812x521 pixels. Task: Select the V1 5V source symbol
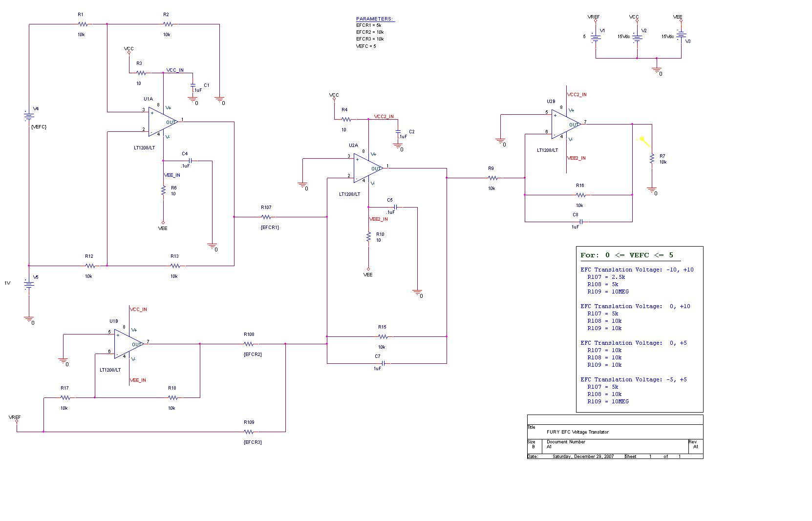click(596, 37)
